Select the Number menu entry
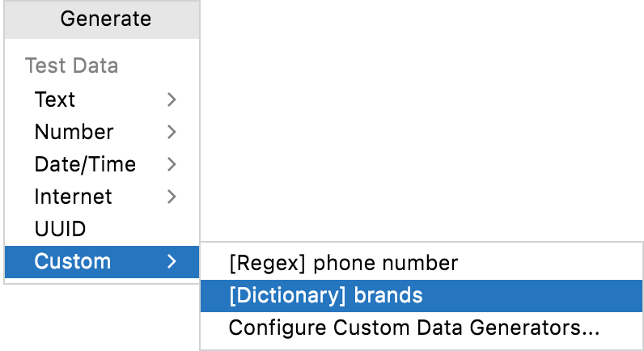644x351 pixels. coord(102,132)
